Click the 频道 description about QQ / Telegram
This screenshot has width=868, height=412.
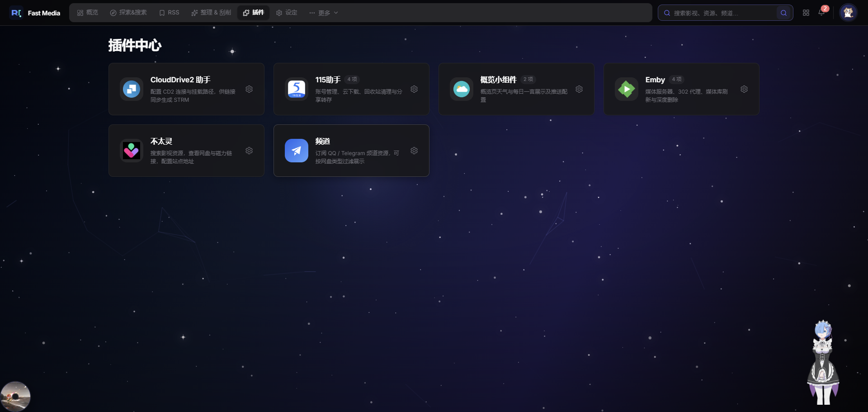tap(357, 157)
